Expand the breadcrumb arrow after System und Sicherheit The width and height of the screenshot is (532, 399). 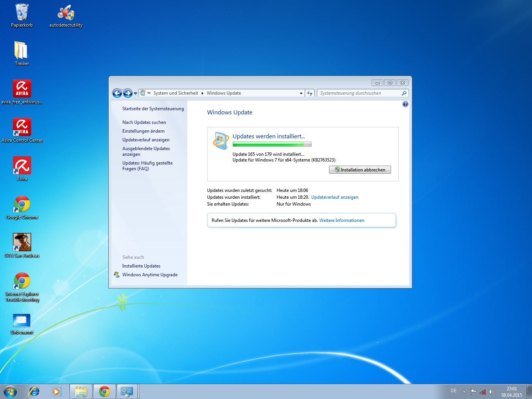202,93
